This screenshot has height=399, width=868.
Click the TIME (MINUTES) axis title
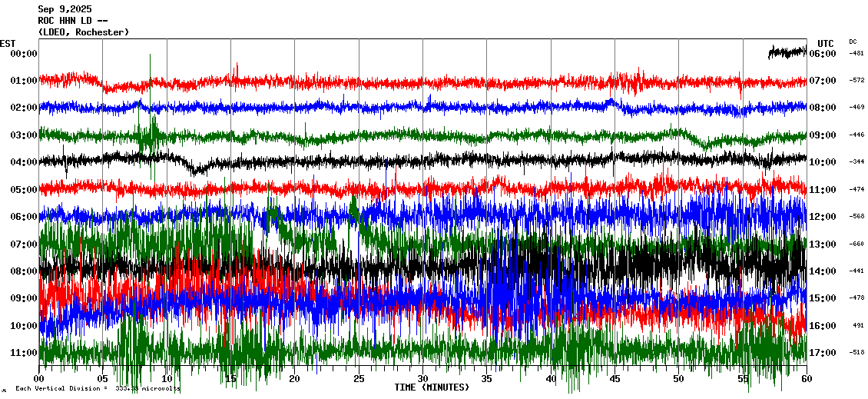432,387
